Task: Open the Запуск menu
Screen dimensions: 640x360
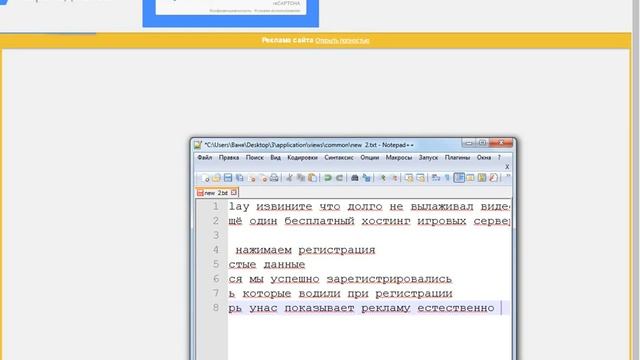Action: pos(428,158)
